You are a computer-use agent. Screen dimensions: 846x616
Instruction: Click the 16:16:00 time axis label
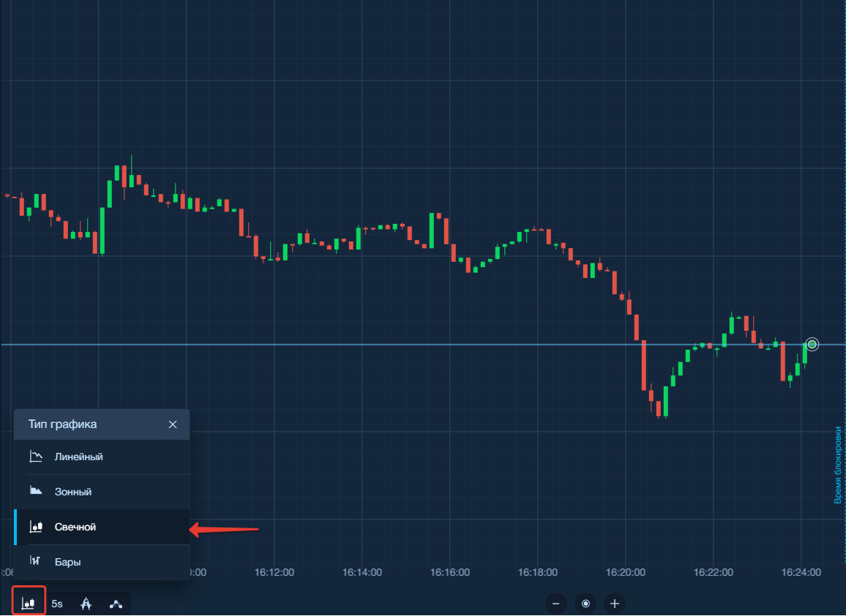450,572
